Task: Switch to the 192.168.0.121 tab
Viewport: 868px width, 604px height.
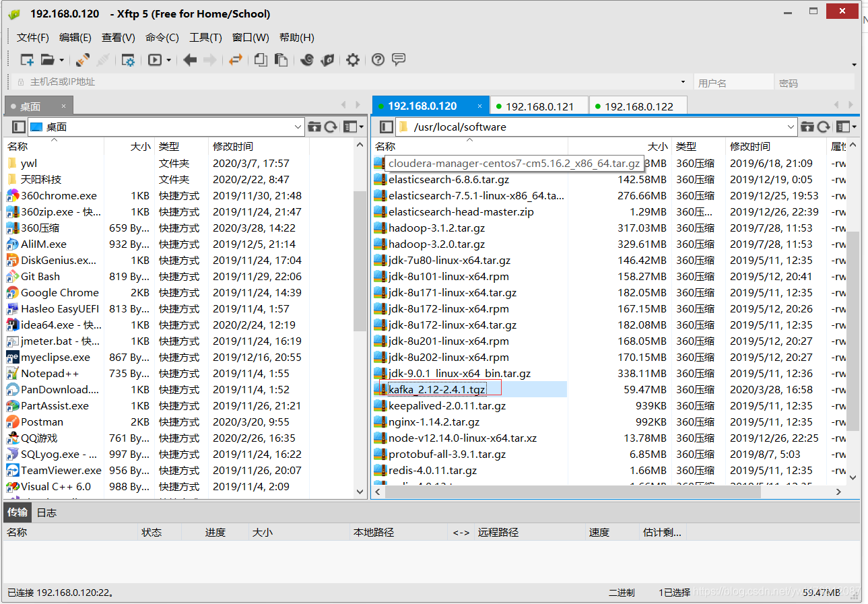Action: pos(539,106)
